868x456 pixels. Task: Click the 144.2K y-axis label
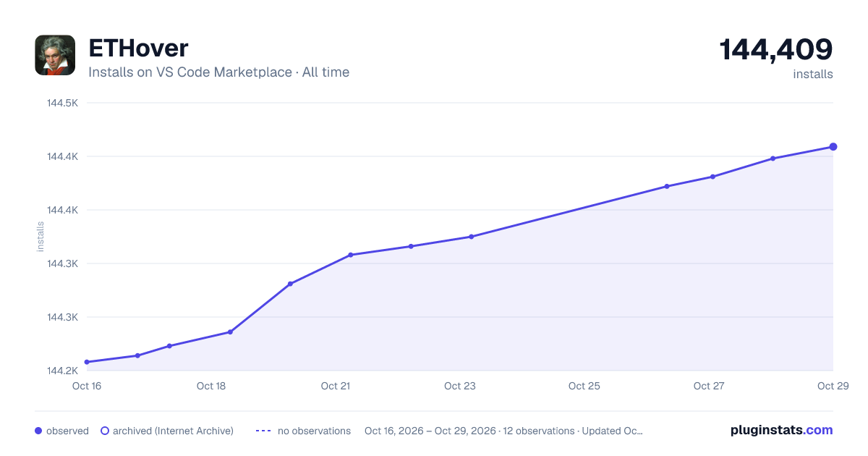point(62,371)
